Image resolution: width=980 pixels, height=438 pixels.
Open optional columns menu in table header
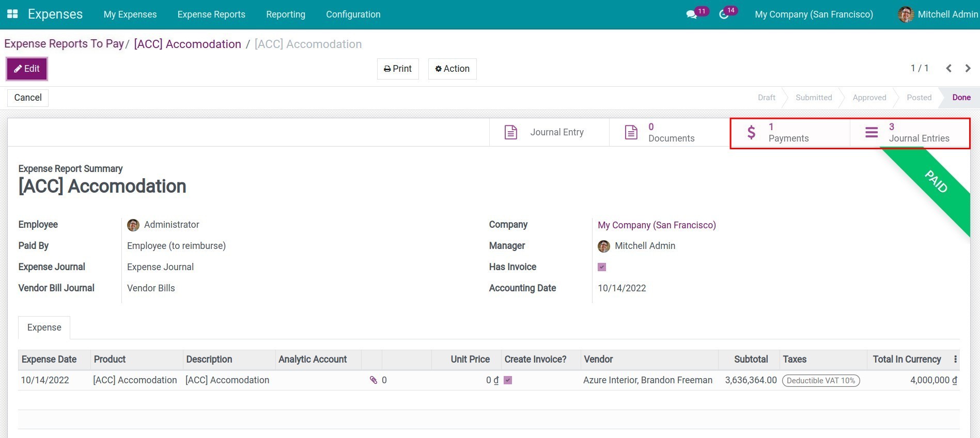955,359
